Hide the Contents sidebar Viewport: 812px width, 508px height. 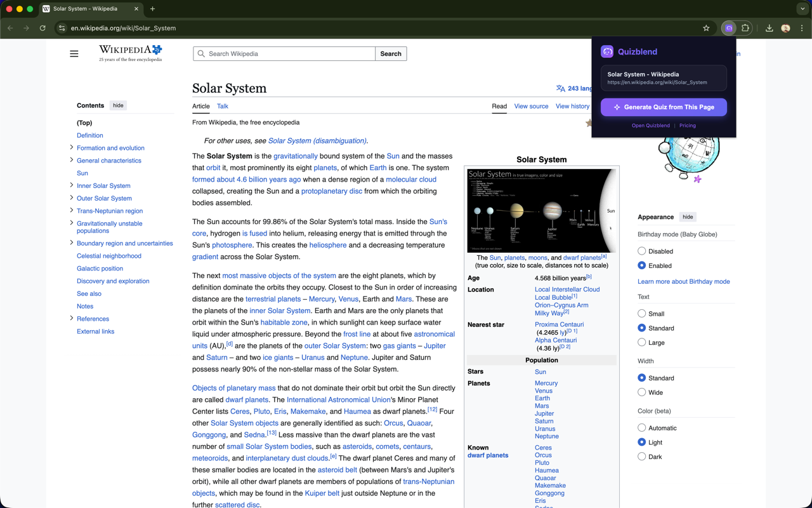pyautogui.click(x=118, y=105)
